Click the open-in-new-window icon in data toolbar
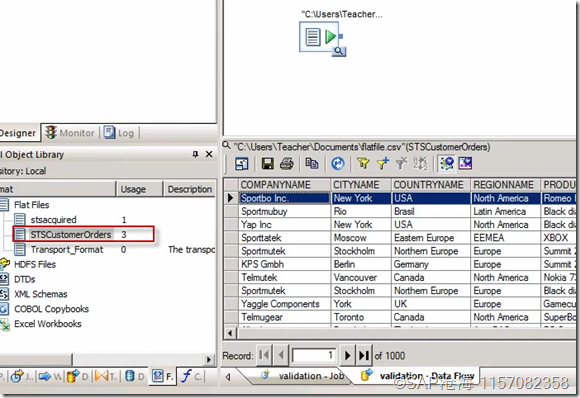The width and height of the screenshot is (580, 398). pos(242,163)
